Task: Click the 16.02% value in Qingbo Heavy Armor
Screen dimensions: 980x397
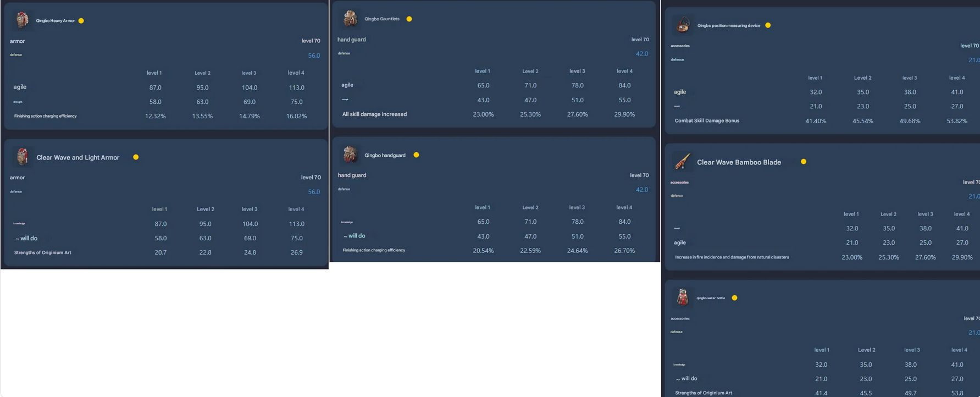Action: pos(296,116)
